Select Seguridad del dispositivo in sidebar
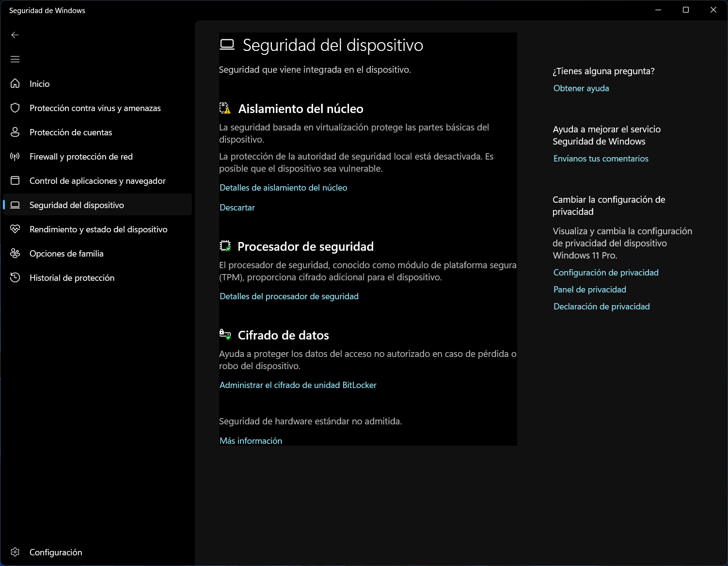This screenshot has height=566, width=728. pos(97,205)
